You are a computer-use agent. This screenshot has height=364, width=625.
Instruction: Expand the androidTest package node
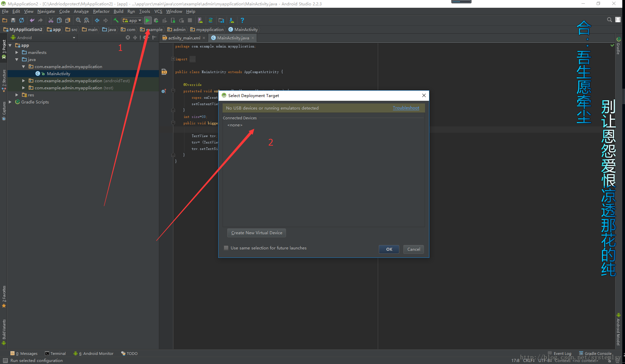pos(23,81)
